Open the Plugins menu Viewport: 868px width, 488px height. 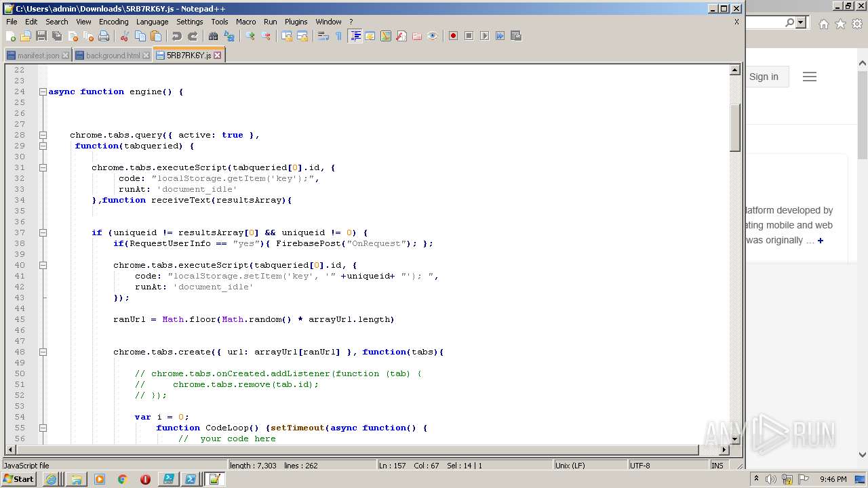296,22
